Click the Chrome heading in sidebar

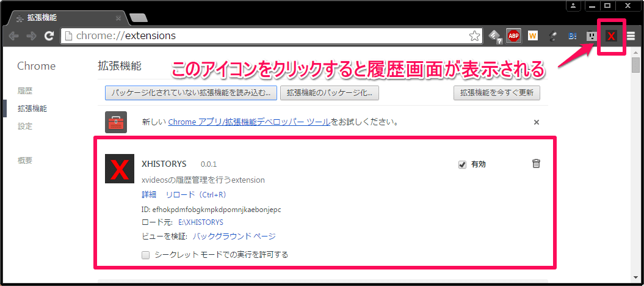click(36, 66)
